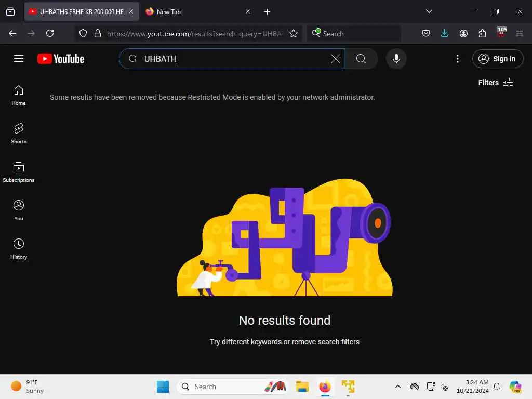The height and width of the screenshot is (399, 532).
Task: Close the UHBATHS YouTube tab
Action: click(x=131, y=11)
